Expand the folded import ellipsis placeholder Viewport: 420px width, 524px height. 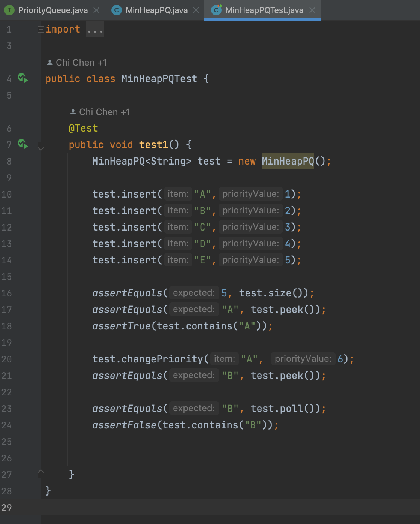[95, 30]
